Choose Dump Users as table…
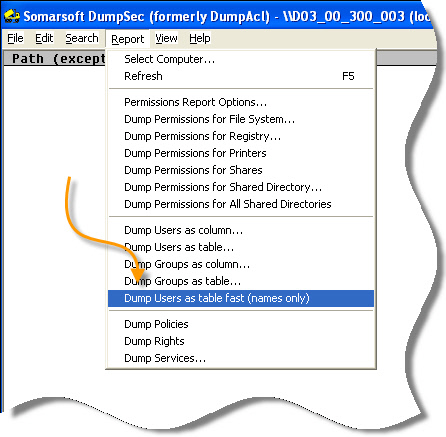Image resolution: width=446 pixels, height=437 pixels. [x=241, y=247]
